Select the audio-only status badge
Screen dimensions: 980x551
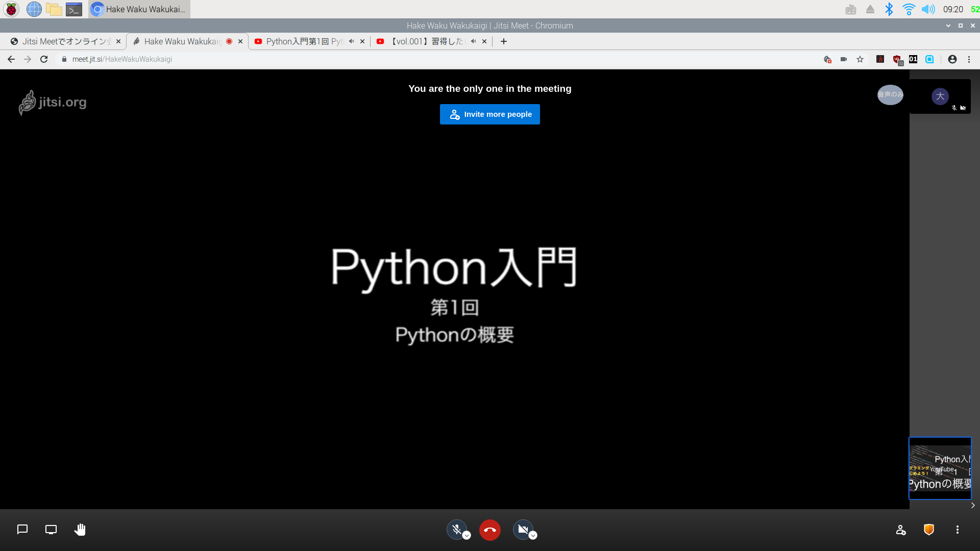[890, 94]
